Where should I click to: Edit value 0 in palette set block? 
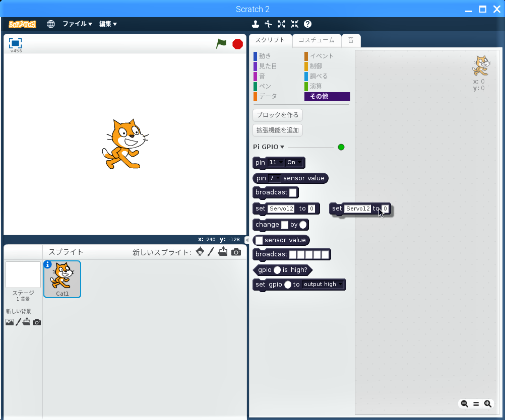tap(311, 208)
